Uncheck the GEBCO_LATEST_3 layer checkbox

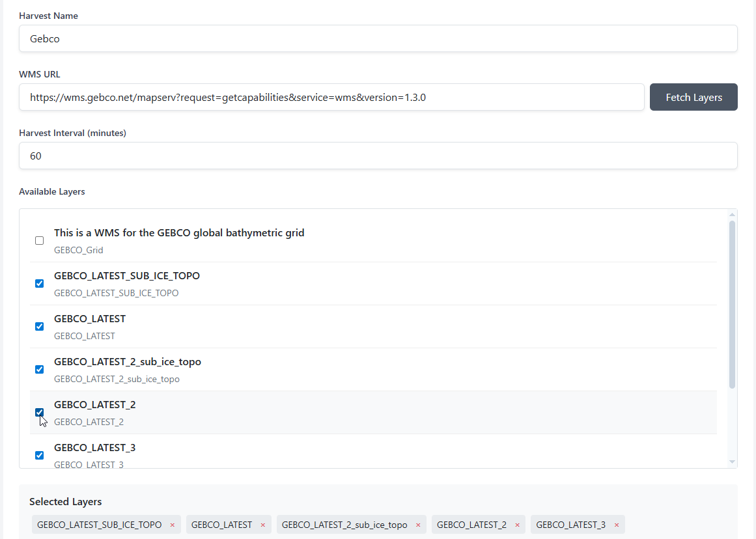coord(40,456)
